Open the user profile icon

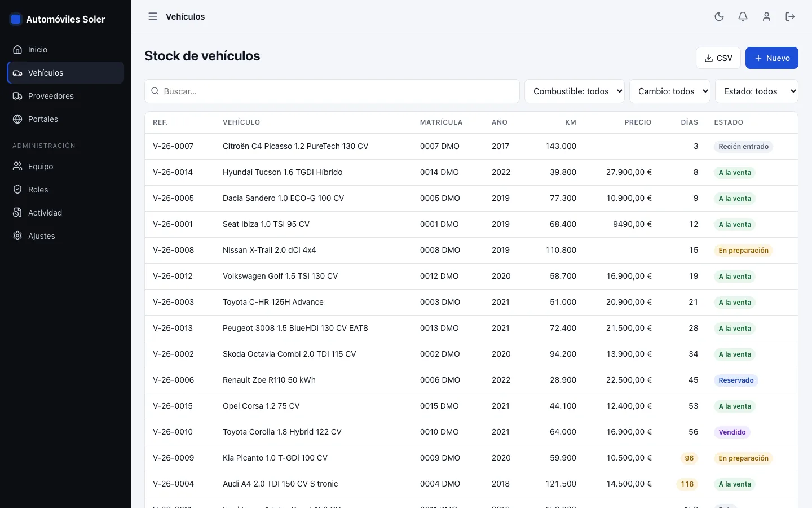click(766, 17)
